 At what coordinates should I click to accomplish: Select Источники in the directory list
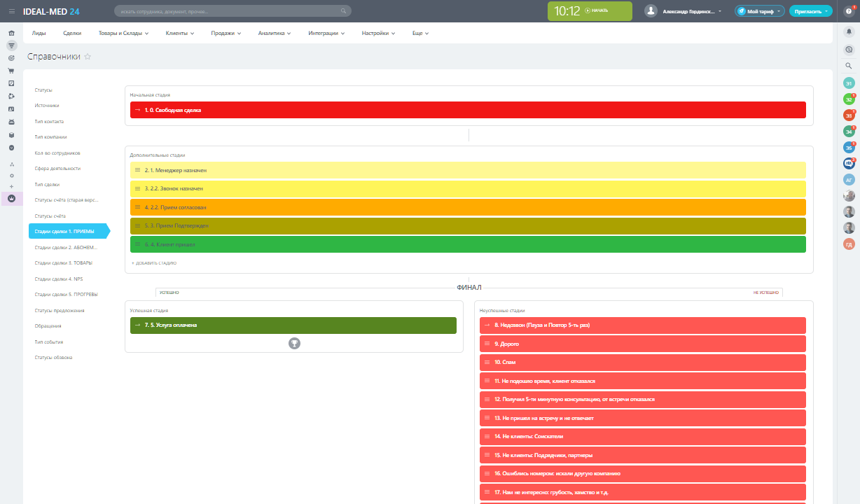coord(47,106)
